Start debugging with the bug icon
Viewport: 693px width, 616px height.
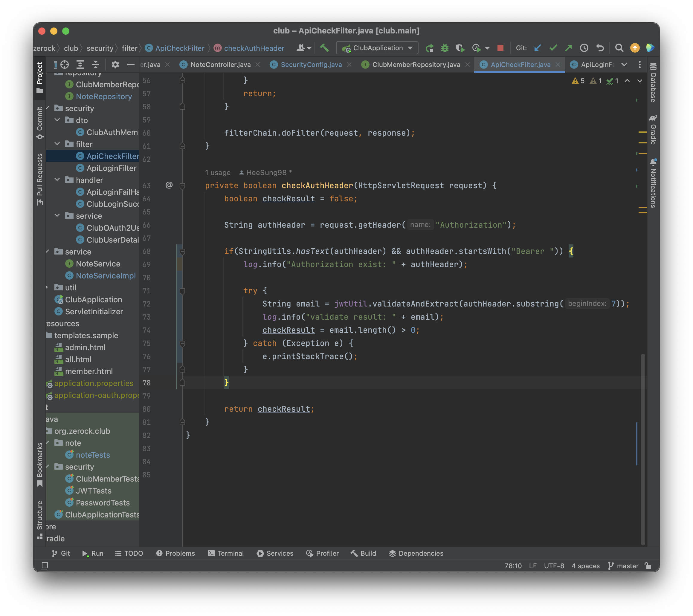click(x=445, y=48)
